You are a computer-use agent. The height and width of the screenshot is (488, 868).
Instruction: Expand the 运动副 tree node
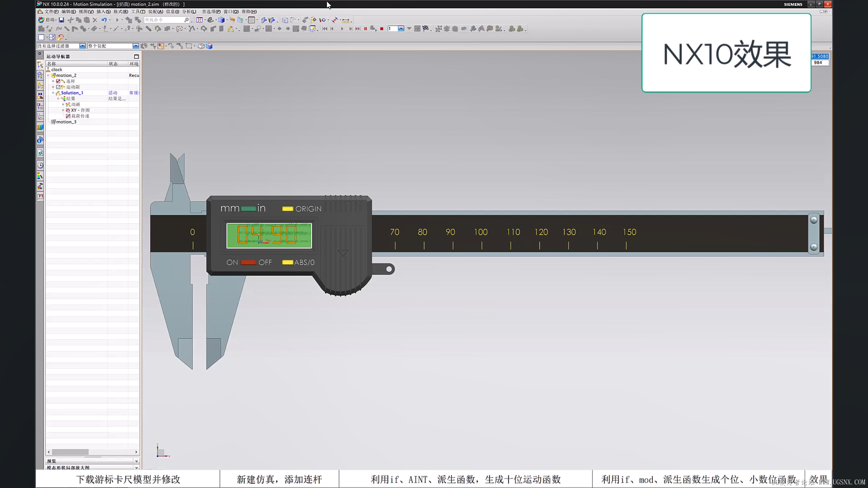(53, 87)
